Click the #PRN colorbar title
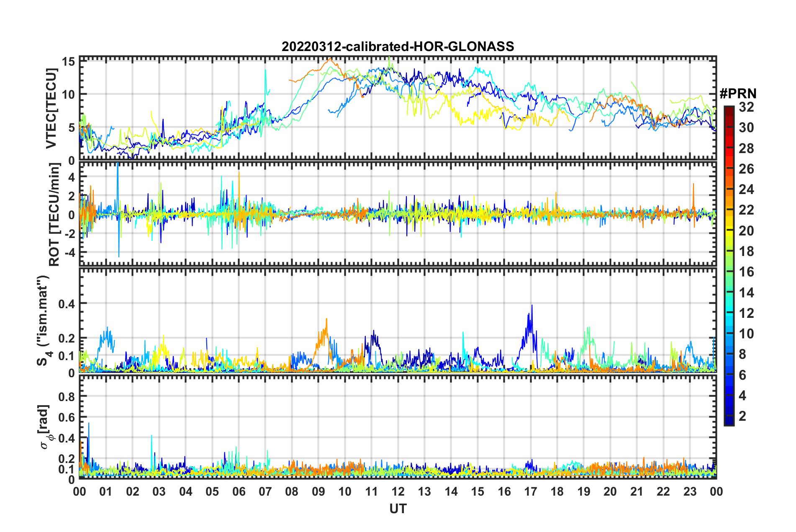 [738, 93]
